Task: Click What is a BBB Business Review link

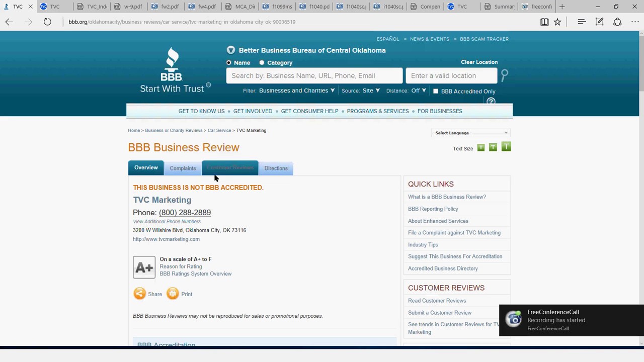Action: pyautogui.click(x=447, y=197)
